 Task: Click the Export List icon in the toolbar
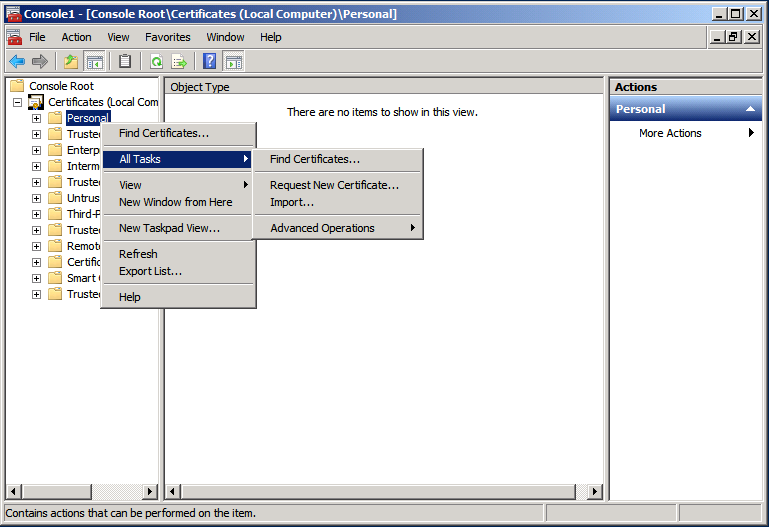pyautogui.click(x=179, y=62)
